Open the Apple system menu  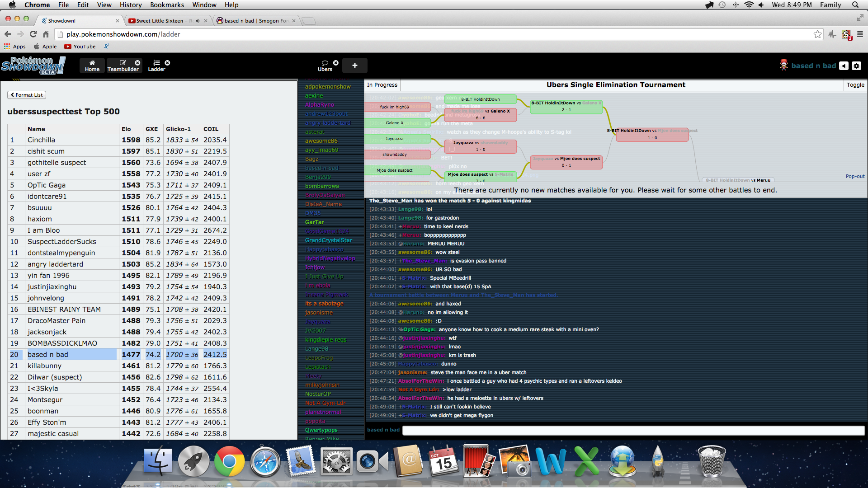(x=12, y=5)
